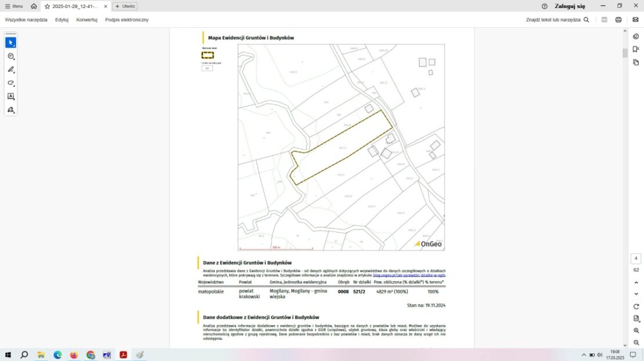The width and height of the screenshot is (644, 361).
Task: Print the document with printer icon
Action: (x=618, y=20)
